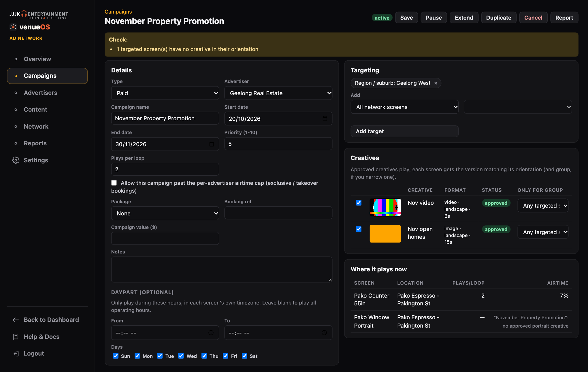Open the Advertiser dropdown Geelong Real Estate
Screen dimensions: 588x372
[278, 93]
